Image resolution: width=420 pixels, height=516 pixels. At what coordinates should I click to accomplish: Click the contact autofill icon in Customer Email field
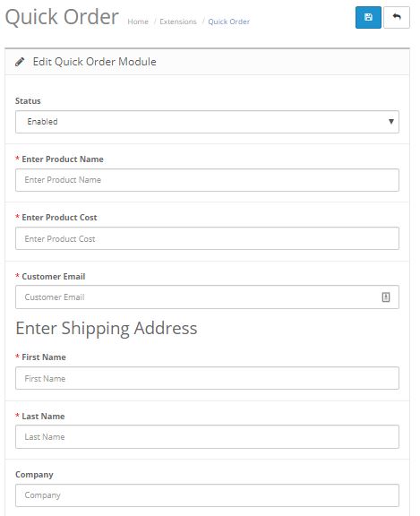386,297
